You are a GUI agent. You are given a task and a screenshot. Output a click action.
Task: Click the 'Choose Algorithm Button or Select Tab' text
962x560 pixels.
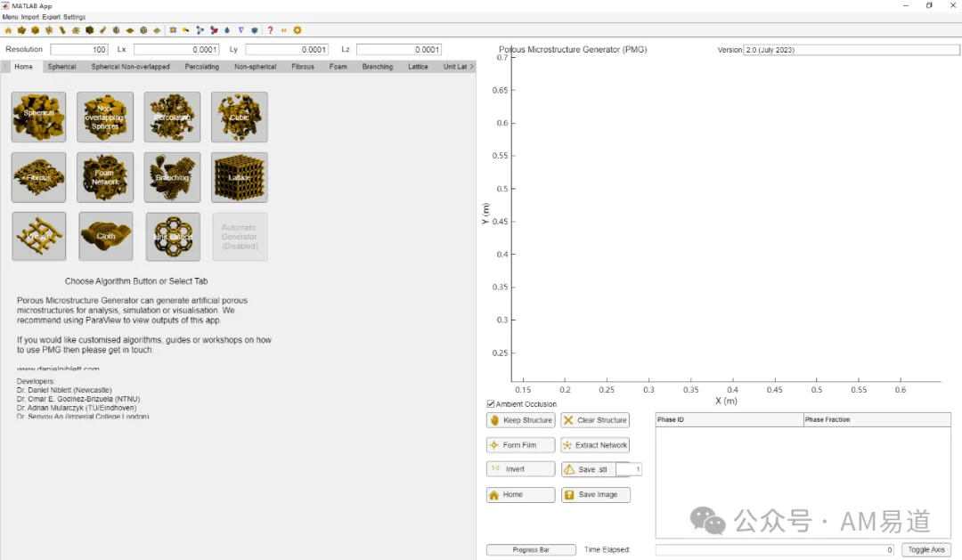136,281
